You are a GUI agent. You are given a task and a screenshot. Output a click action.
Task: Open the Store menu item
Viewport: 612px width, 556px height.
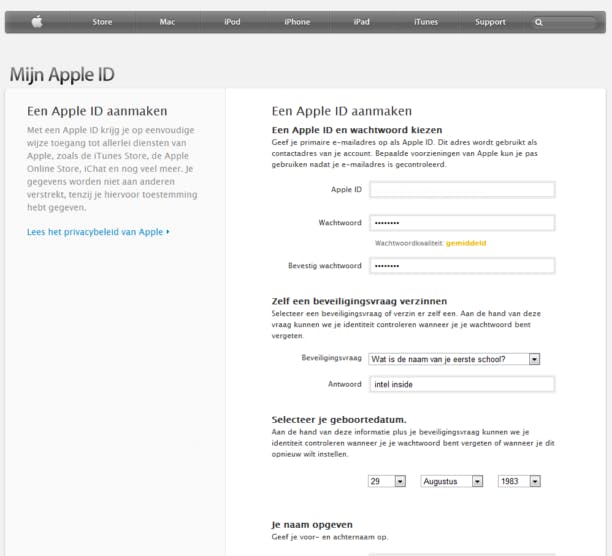(x=102, y=22)
